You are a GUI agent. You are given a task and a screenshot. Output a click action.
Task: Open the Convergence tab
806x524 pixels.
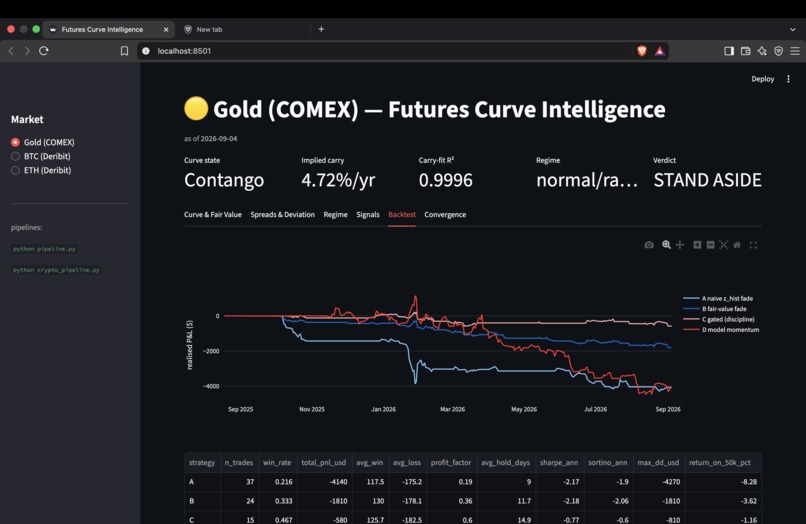pos(445,214)
